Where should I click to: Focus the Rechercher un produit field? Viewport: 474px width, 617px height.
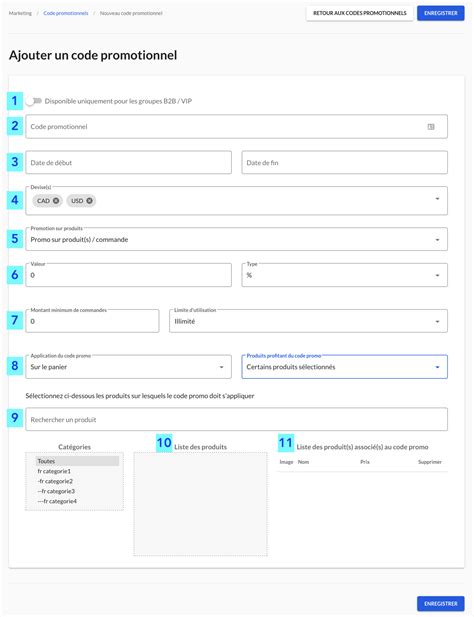236,419
